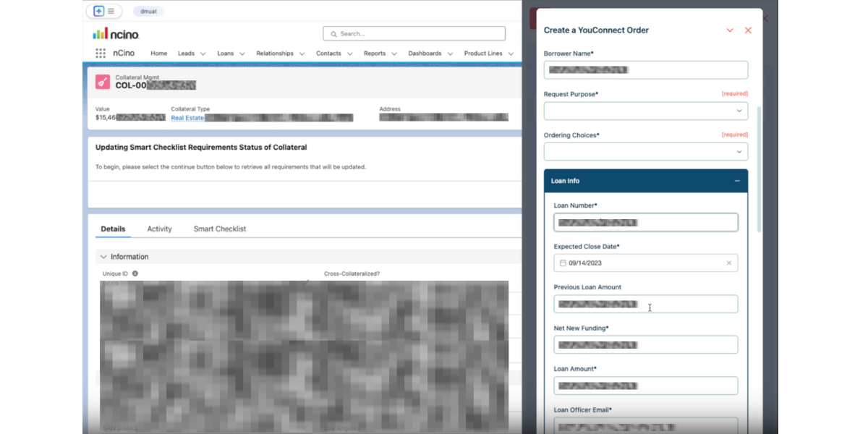The image size is (868, 434).
Task: Open the hamburger menu icon beside plus
Action: pyautogui.click(x=111, y=12)
